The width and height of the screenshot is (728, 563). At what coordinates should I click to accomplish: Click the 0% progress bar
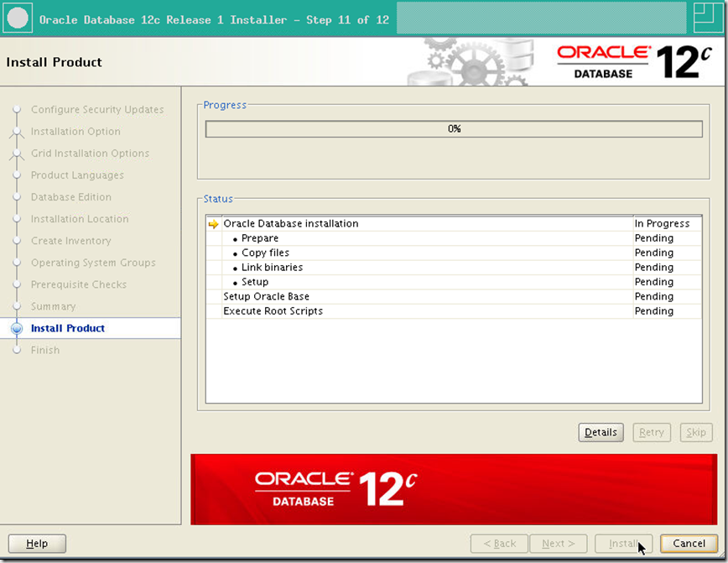click(454, 129)
